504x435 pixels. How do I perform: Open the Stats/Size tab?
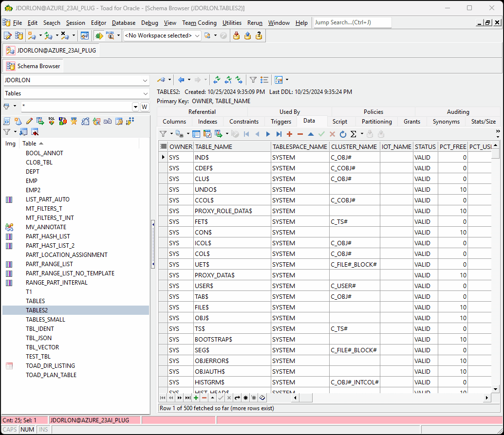[484, 122]
